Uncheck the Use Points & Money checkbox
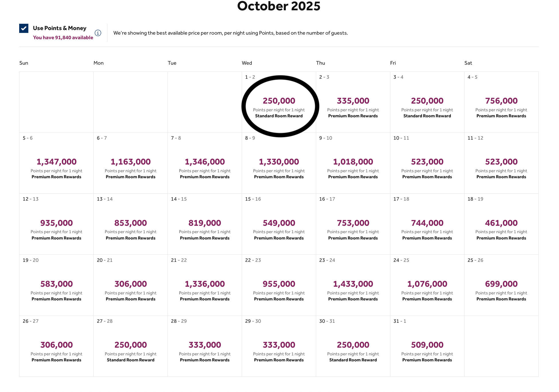Image resolution: width=559 pixels, height=392 pixels. coord(24,28)
